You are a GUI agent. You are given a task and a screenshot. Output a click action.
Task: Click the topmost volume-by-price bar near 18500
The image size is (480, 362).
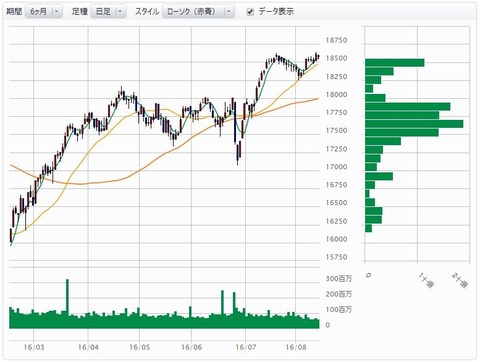(x=395, y=63)
